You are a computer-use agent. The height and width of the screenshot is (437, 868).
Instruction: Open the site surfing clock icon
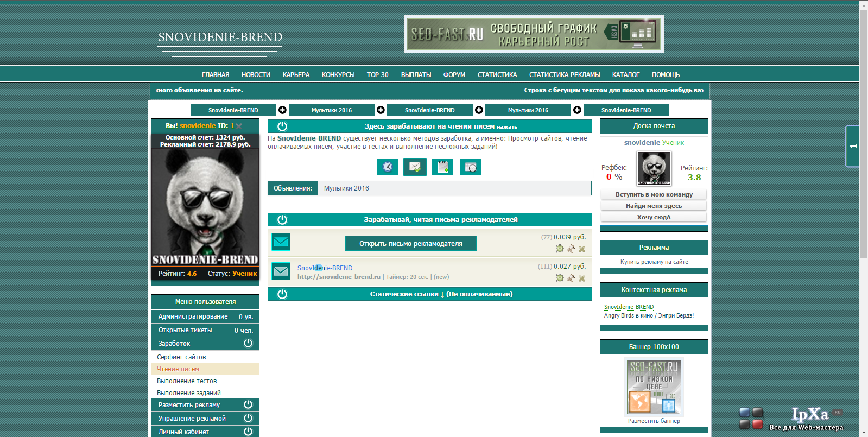tap(387, 167)
